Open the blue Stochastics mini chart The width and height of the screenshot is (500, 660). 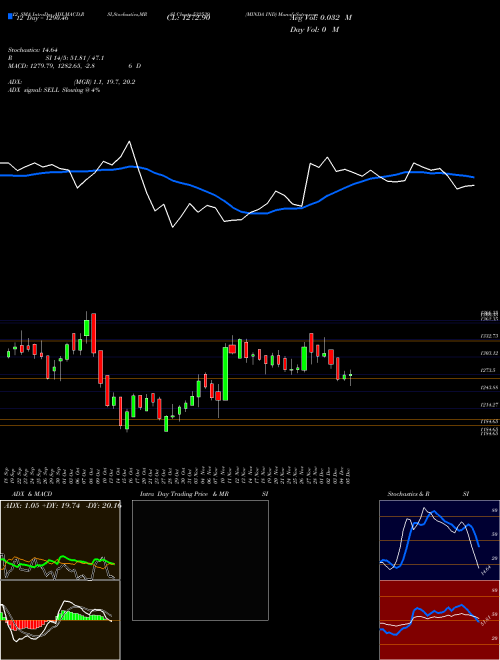[x=439, y=540]
